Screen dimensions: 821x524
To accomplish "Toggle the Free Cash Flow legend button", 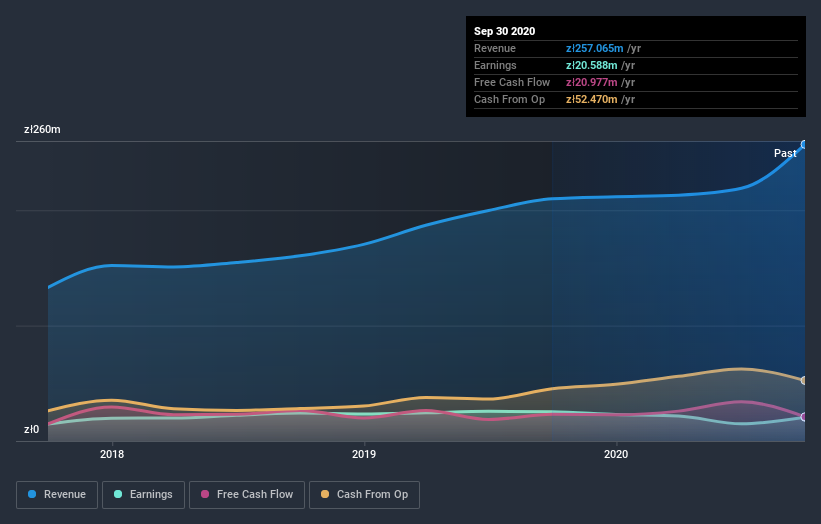I will (247, 495).
